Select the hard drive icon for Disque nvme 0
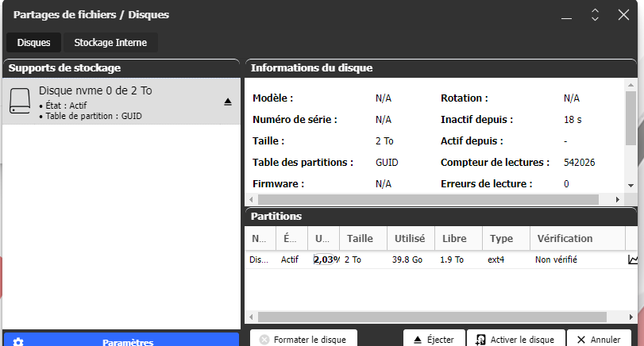The width and height of the screenshot is (644, 346). pyautogui.click(x=20, y=102)
